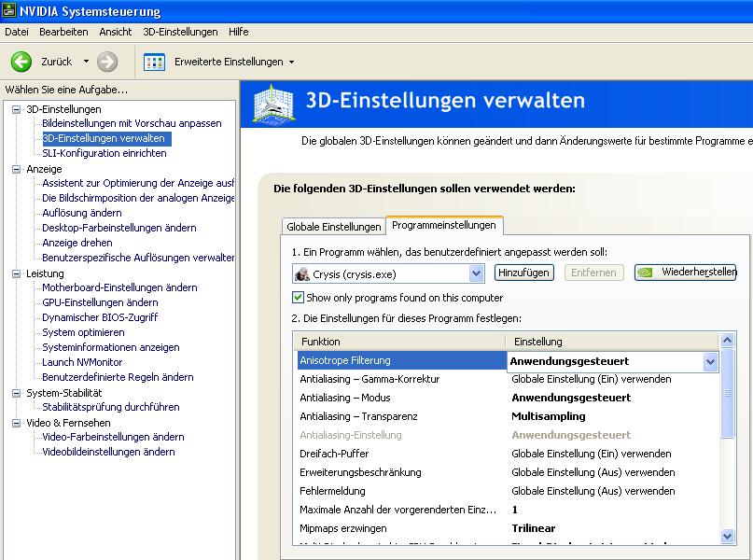The image size is (753, 560).
Task: Click the 3D-Einstellungen verwalten header graphic
Action: (273, 104)
